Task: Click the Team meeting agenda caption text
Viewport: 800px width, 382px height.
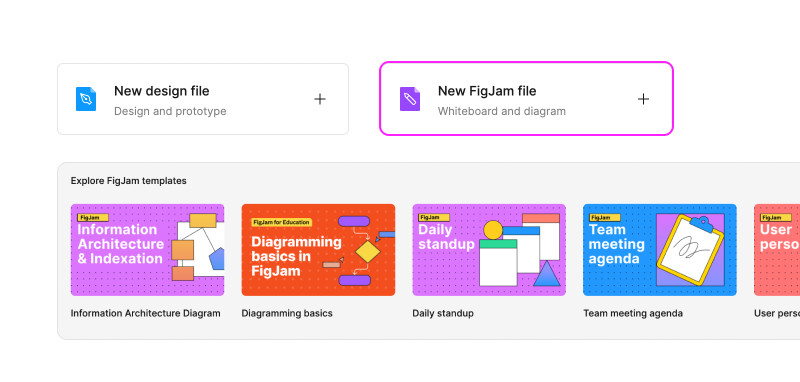Action: click(x=633, y=313)
